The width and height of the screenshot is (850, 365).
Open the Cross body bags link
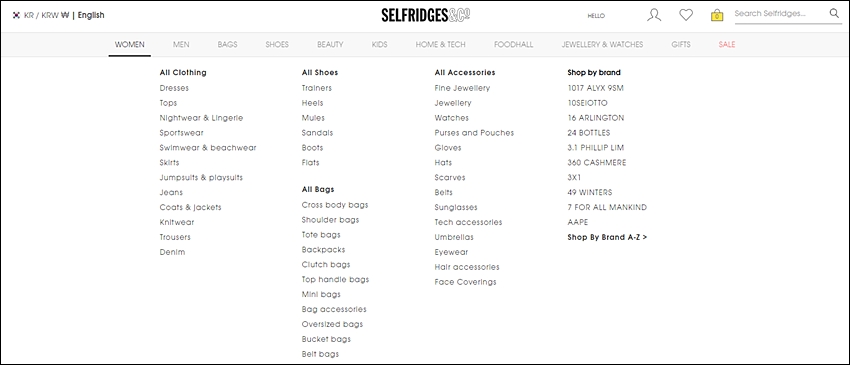(x=334, y=205)
